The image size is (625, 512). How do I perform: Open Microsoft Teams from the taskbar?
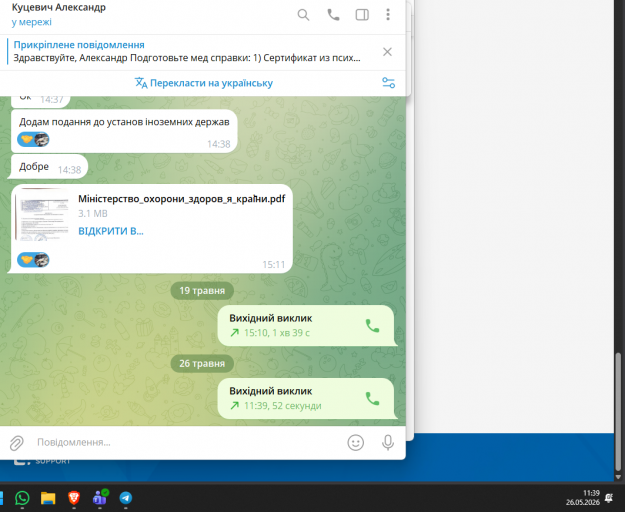pos(100,498)
